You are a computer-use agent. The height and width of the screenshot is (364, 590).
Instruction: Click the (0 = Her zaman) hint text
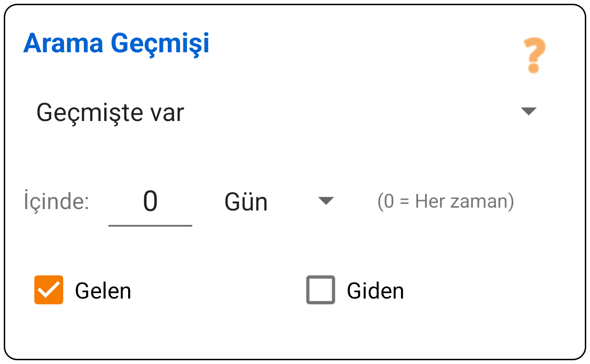[x=446, y=202]
